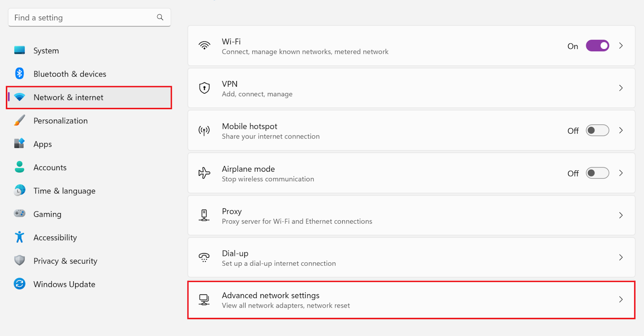Click the search magnifier icon
The height and width of the screenshot is (336, 644).
point(160,17)
